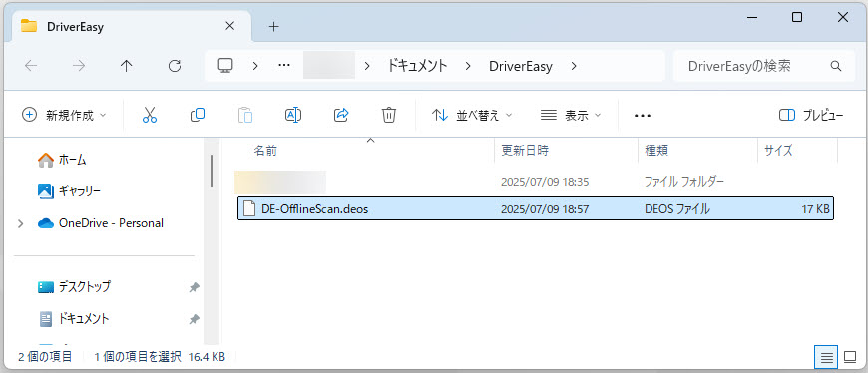Screen dimensions: 868x373
Task: Click the Delete trash icon
Action: click(x=389, y=115)
